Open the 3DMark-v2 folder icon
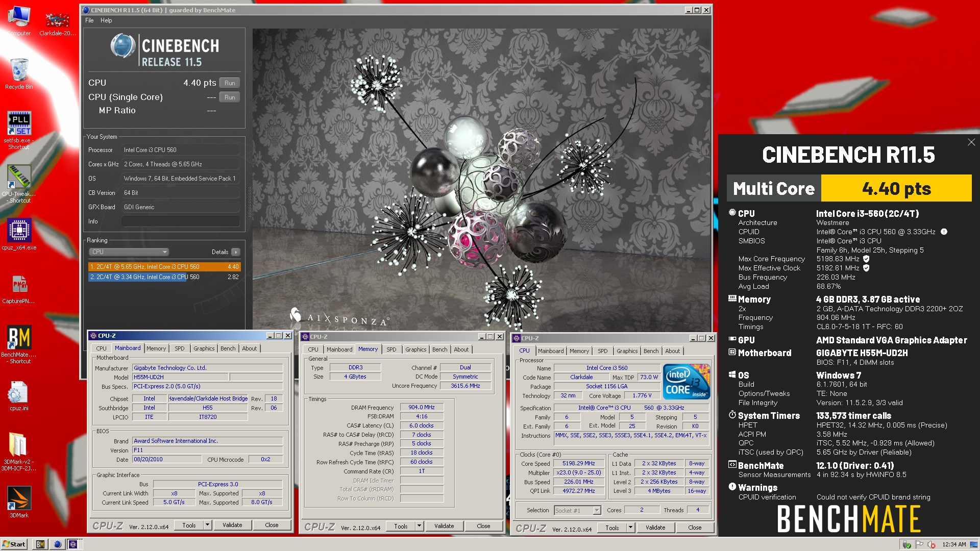The image size is (980, 551). (19, 452)
